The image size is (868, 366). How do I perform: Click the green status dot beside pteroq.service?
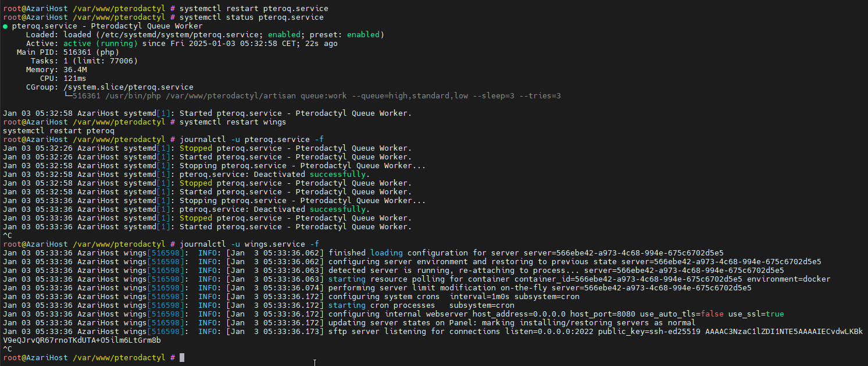click(5, 26)
